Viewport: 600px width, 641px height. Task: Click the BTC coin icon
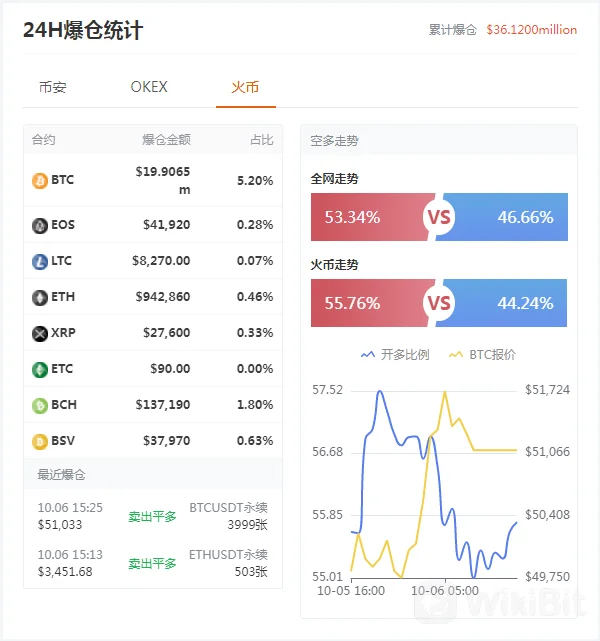(x=40, y=180)
